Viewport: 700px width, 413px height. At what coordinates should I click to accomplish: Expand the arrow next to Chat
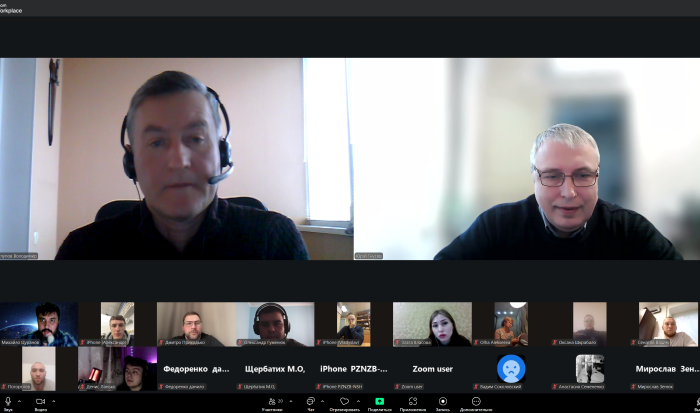[323, 400]
